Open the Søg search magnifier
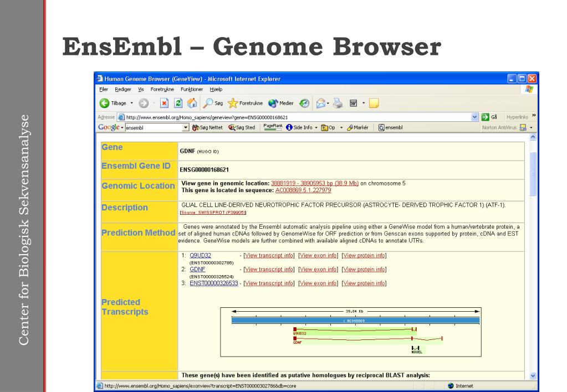 213,104
